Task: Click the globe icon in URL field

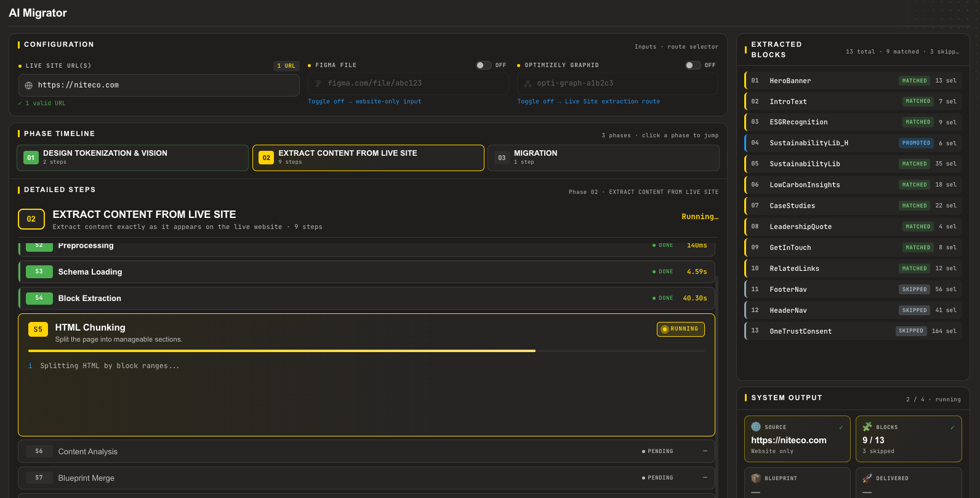Action: tap(28, 86)
